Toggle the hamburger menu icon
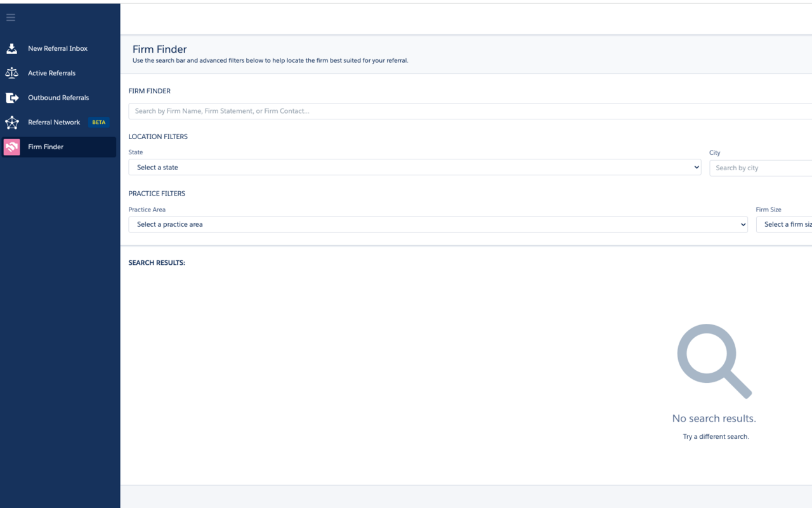The width and height of the screenshot is (812, 508). click(x=11, y=17)
